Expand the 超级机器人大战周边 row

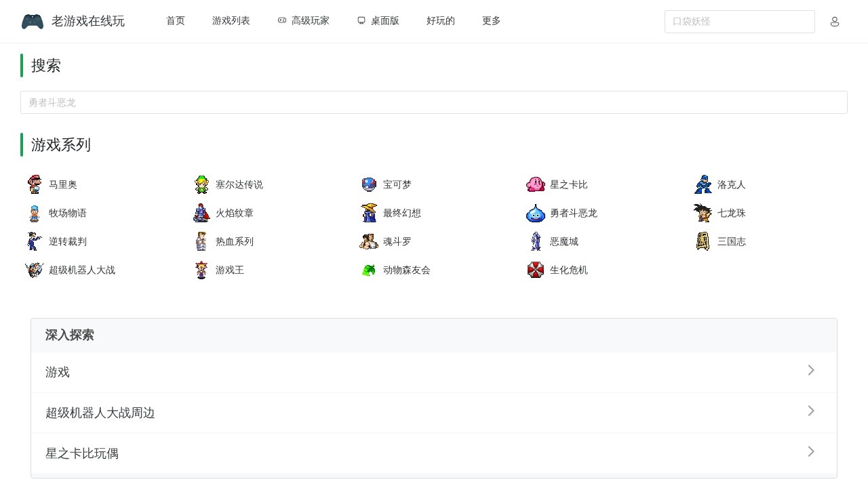(x=811, y=411)
